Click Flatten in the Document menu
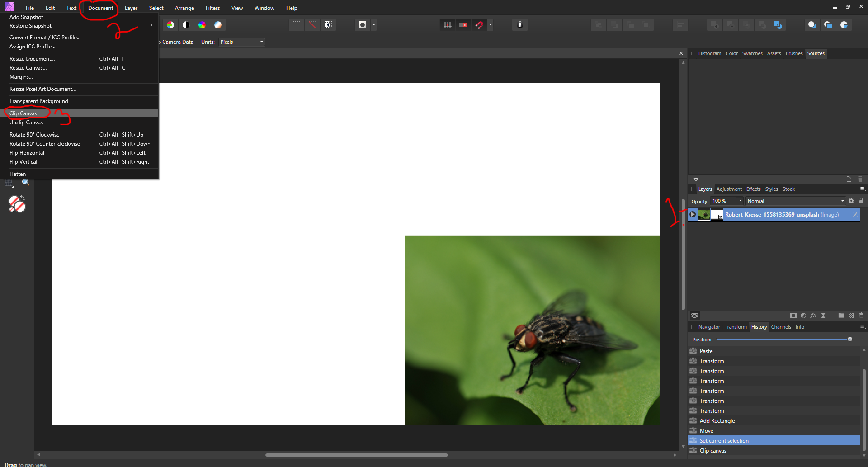This screenshot has height=467, width=868. pyautogui.click(x=80, y=174)
